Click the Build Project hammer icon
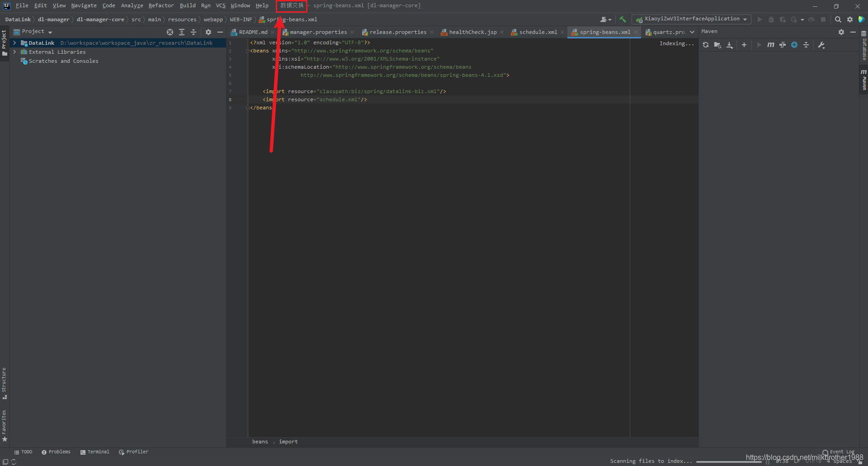Screen dimensions: 868x466 623,19
